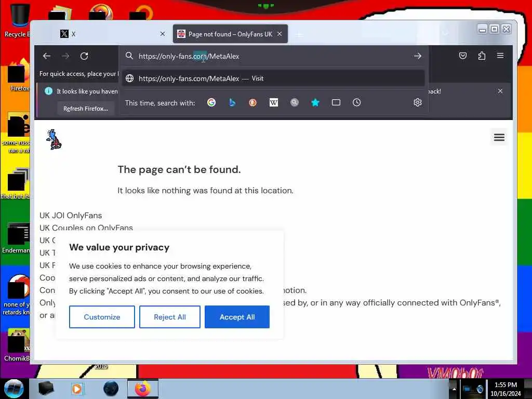Screen dimensions: 532x399
Task: Close the Page not found tab
Action: [280, 34]
